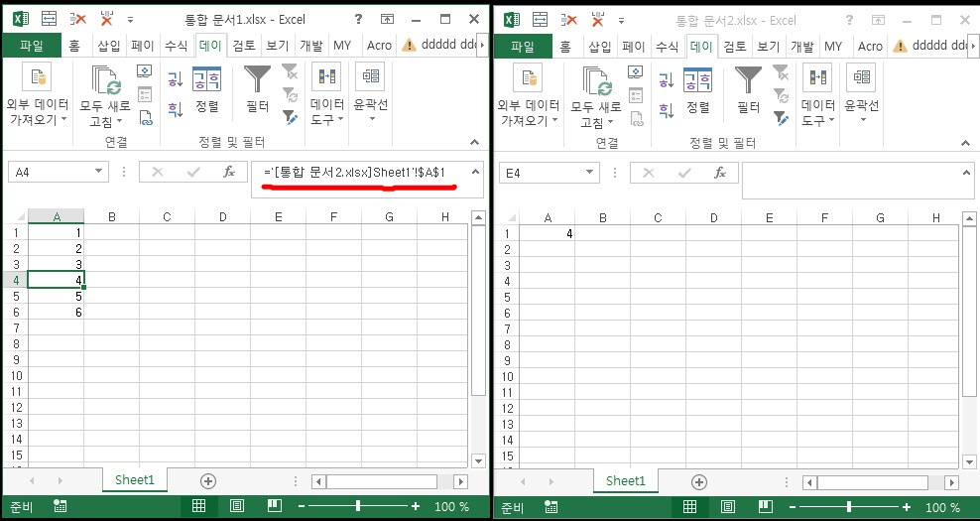Click macro record icon in 통합 문서2 status bar
This screenshot has height=521, width=980.
(551, 507)
